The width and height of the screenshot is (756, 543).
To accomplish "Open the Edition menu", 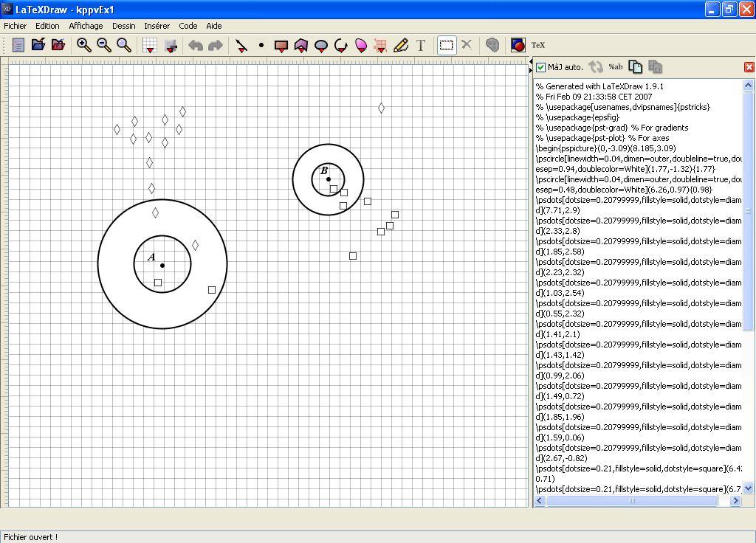I will (x=47, y=26).
